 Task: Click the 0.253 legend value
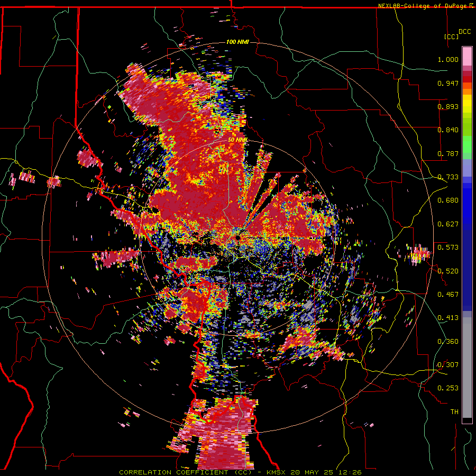coord(448,388)
